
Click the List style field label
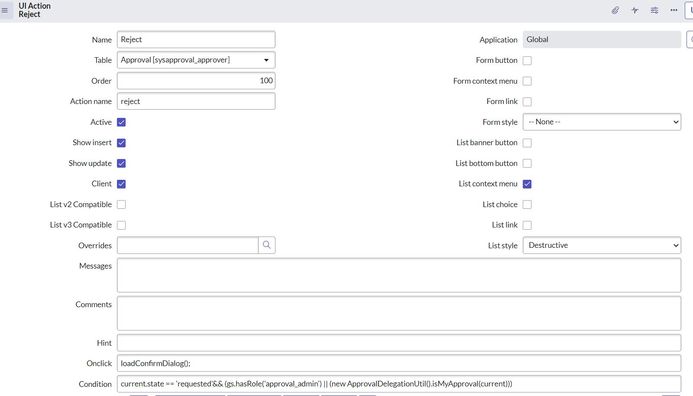tap(503, 246)
